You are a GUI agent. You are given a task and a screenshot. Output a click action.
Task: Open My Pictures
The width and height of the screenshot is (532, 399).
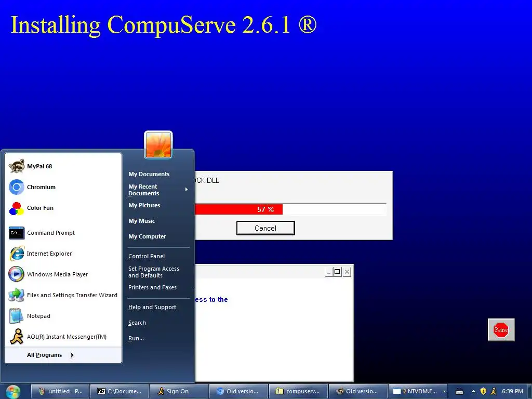[x=144, y=205]
